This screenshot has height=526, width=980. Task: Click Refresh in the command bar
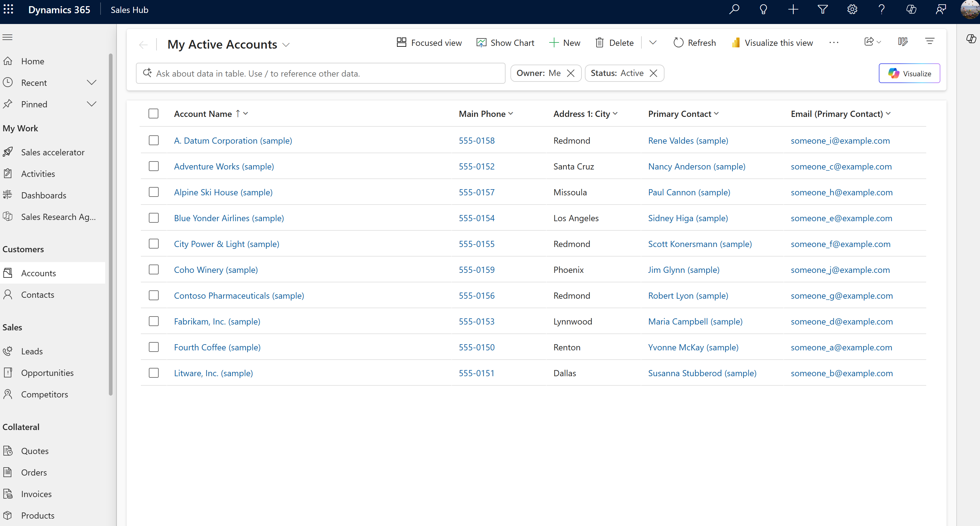point(695,43)
